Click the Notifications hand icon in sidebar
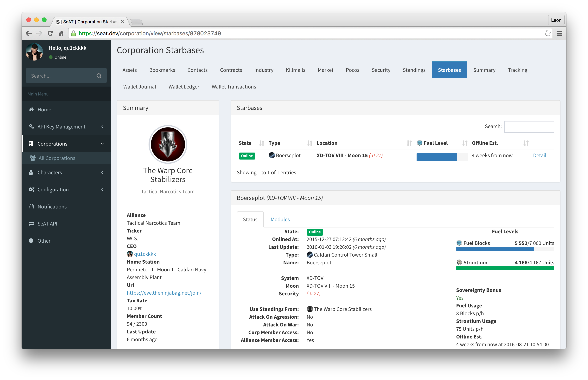The image size is (588, 380). pyautogui.click(x=31, y=206)
